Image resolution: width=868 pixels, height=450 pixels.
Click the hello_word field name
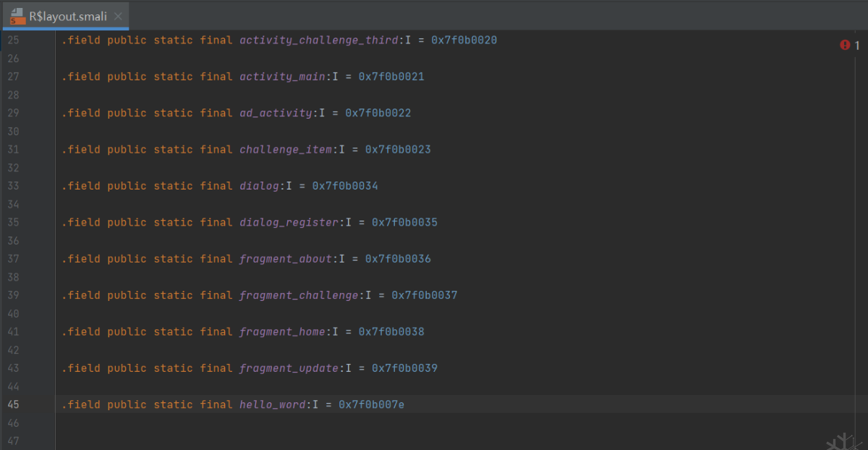(273, 404)
